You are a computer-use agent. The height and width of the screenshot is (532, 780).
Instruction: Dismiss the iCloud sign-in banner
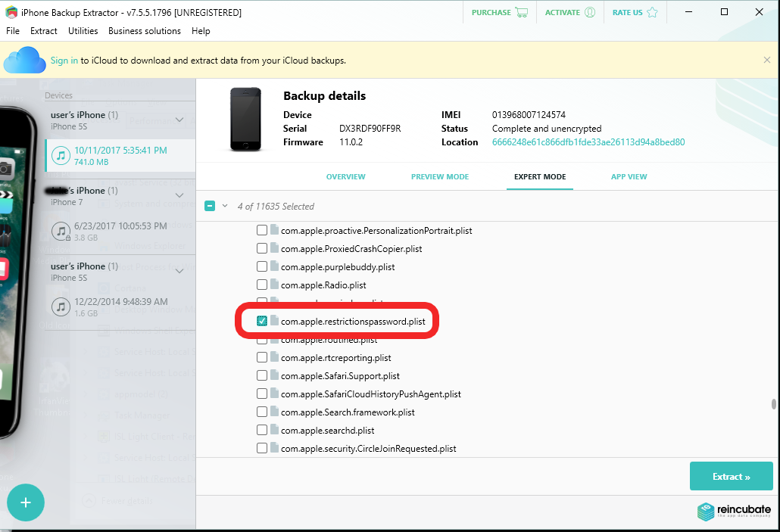coord(766,60)
